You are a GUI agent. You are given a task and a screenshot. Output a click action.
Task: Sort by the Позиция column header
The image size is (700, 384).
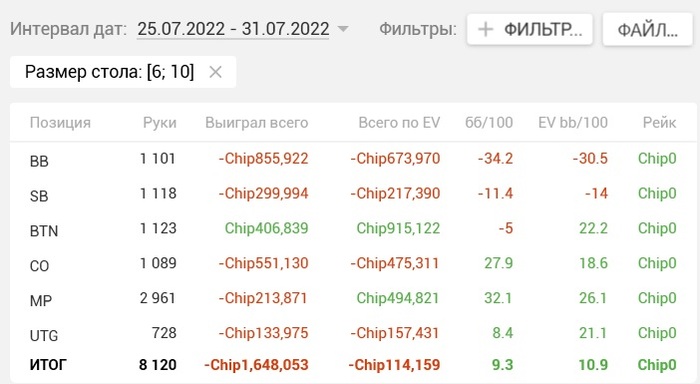[x=60, y=122]
